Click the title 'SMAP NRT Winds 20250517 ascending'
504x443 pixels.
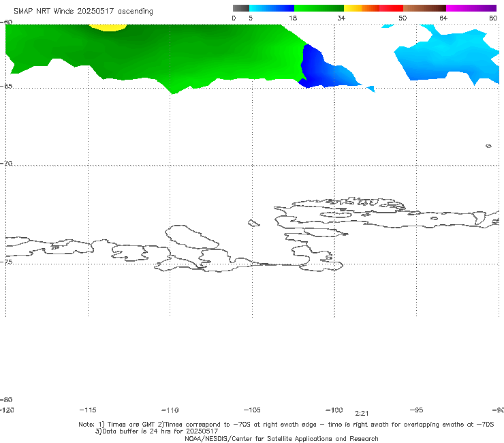(83, 12)
